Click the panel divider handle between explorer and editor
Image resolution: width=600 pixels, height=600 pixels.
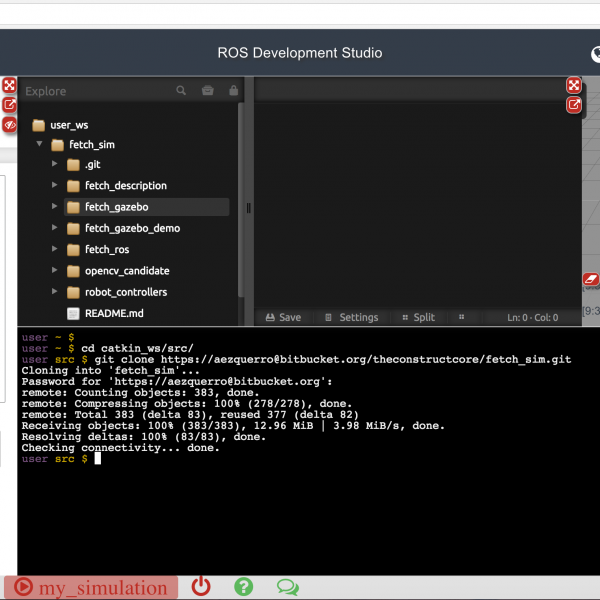pyautogui.click(x=249, y=208)
